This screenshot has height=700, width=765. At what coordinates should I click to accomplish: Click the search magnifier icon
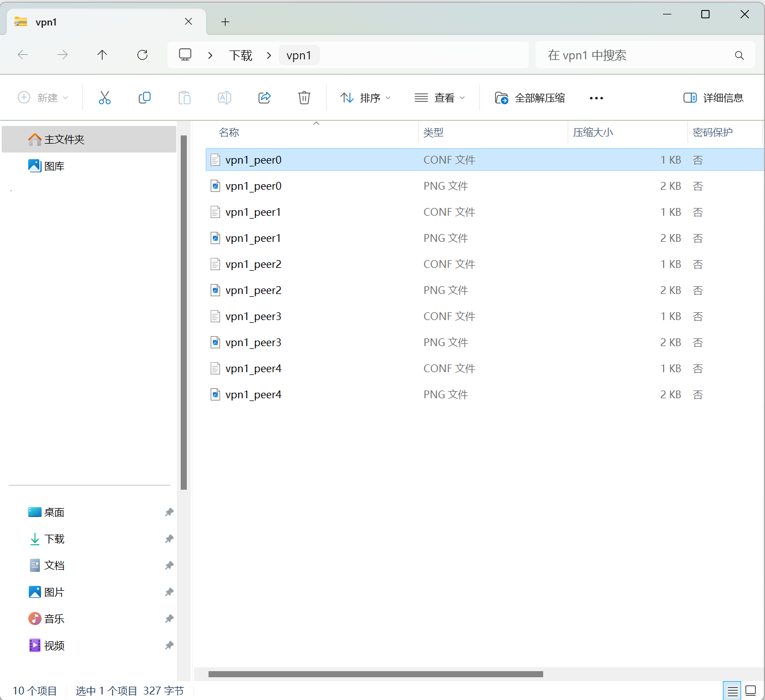pos(739,55)
